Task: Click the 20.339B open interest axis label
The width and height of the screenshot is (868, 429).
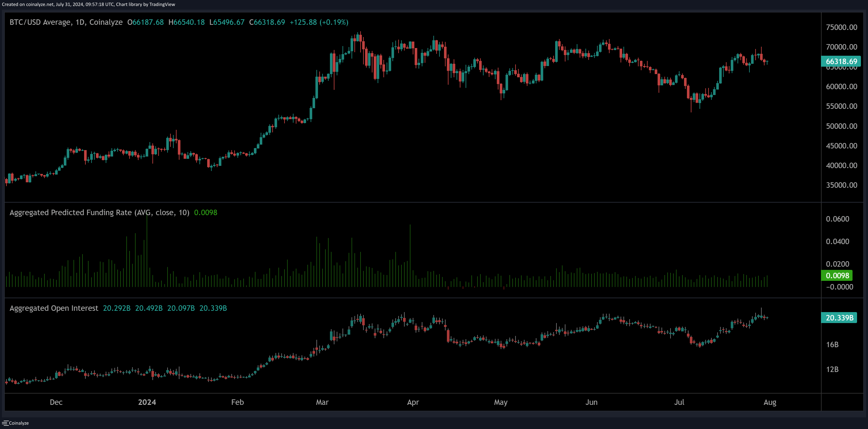Action: (x=839, y=318)
